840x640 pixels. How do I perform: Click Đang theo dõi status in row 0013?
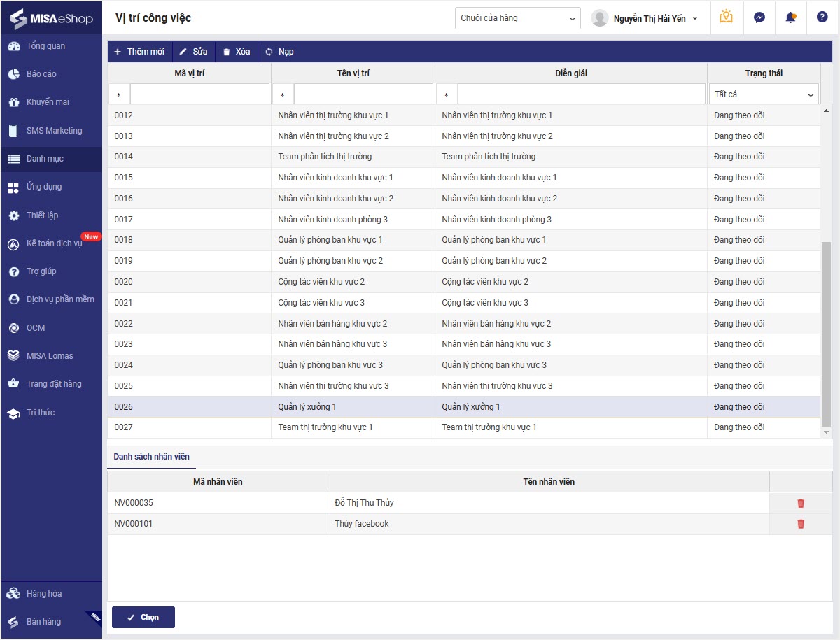(739, 136)
